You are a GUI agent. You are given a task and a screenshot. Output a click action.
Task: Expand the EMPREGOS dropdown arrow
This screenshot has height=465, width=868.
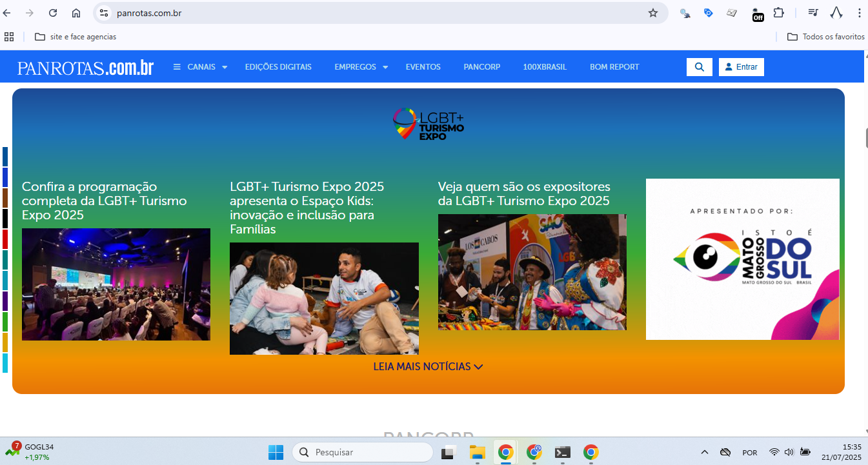point(385,67)
